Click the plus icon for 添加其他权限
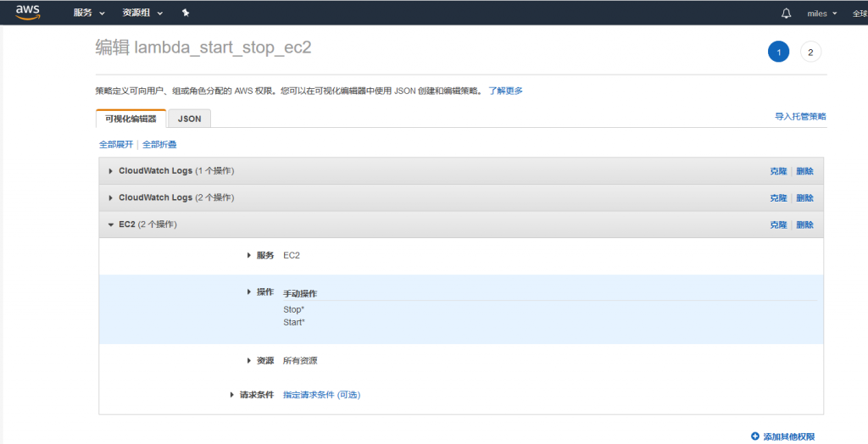This screenshot has width=868, height=444. coord(755,436)
